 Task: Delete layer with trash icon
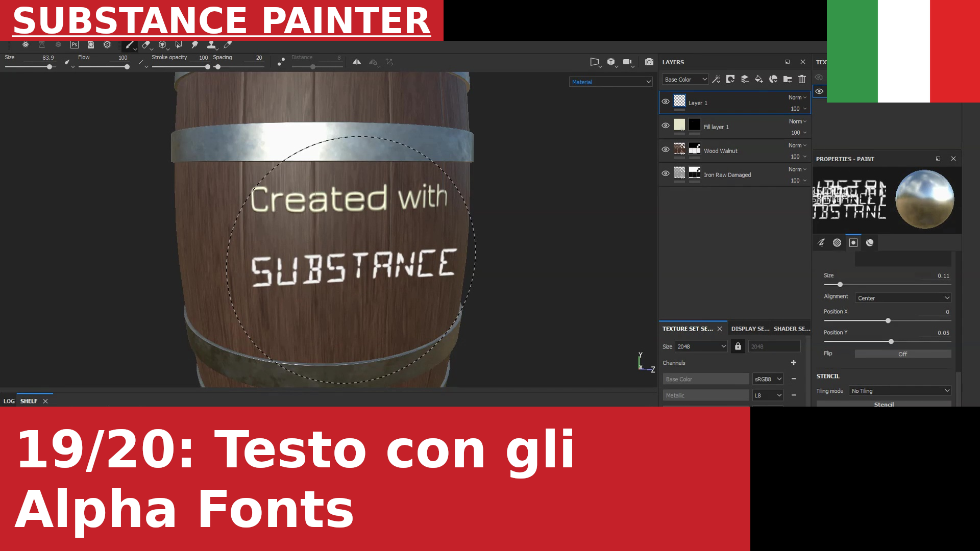click(802, 79)
